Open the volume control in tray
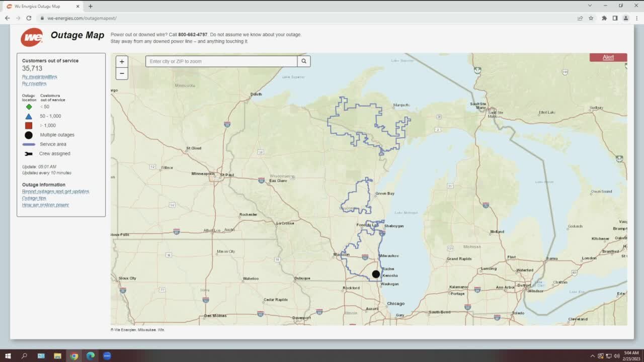The image size is (644, 362). (x=617, y=356)
